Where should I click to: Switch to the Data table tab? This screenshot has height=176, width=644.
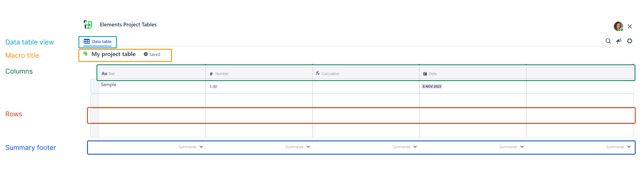point(98,41)
